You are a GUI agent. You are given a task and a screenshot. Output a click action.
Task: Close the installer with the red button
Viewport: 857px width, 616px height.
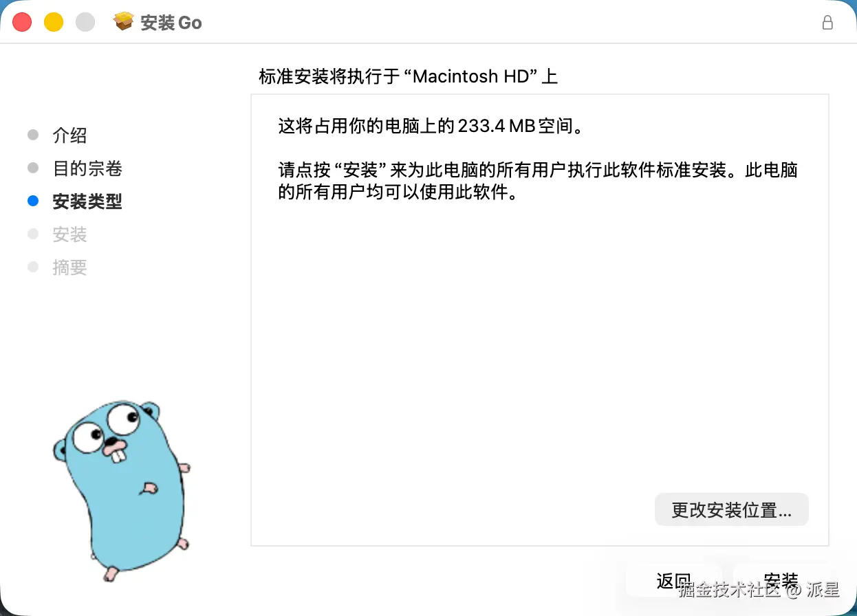pos(23,22)
